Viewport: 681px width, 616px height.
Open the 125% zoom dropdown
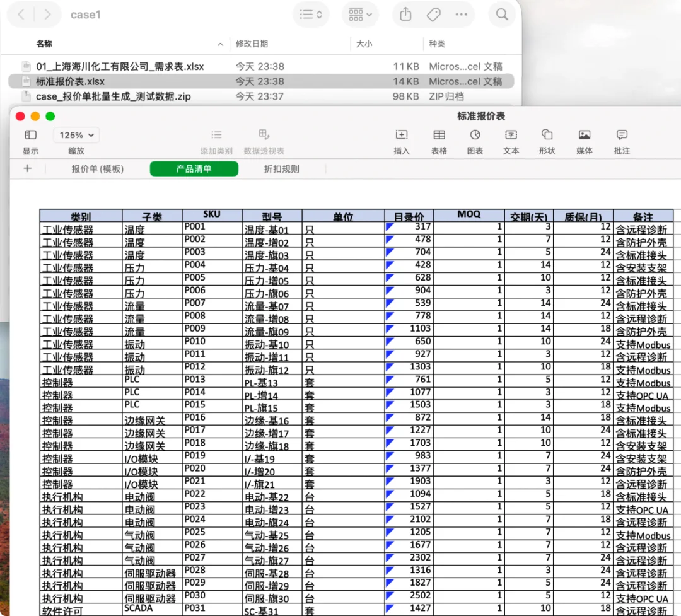(76, 134)
